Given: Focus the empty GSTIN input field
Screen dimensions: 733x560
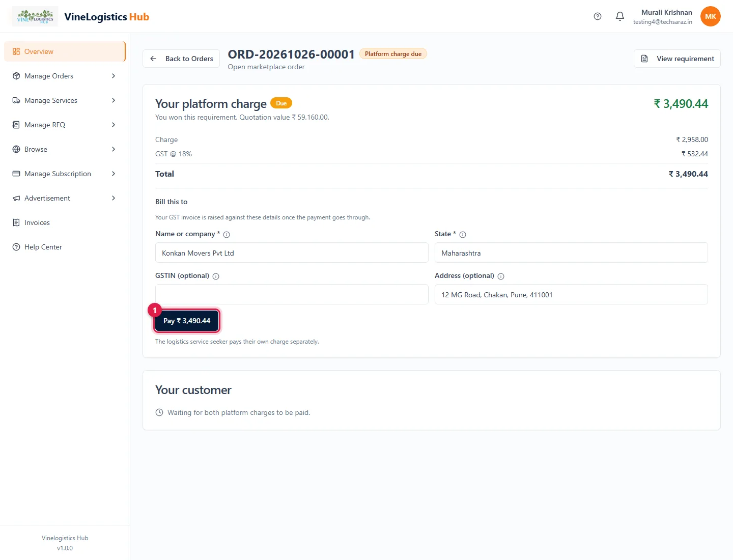Looking at the screenshot, I should [292, 294].
